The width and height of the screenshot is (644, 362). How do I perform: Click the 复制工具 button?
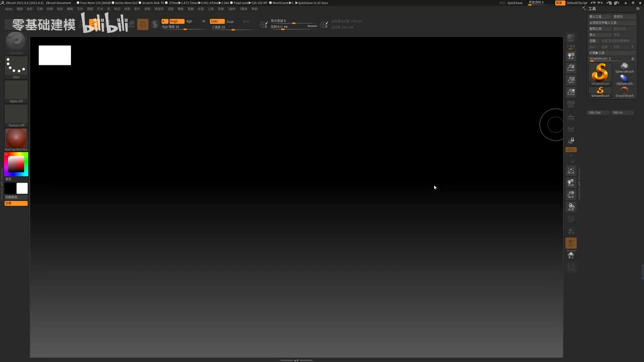coord(600,29)
